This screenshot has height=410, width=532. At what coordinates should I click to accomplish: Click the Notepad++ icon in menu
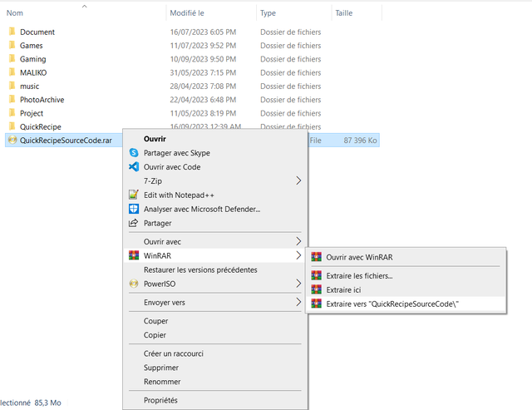click(134, 195)
